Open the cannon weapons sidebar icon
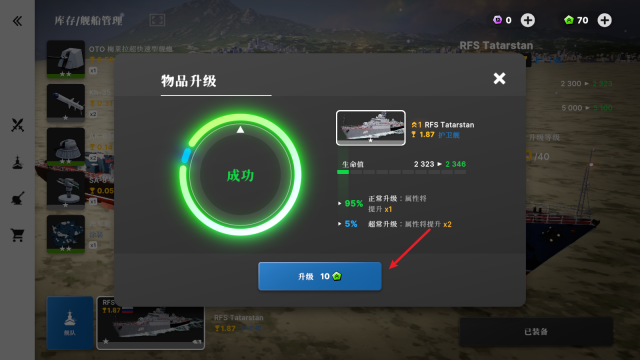The image size is (640, 360). (x=17, y=198)
